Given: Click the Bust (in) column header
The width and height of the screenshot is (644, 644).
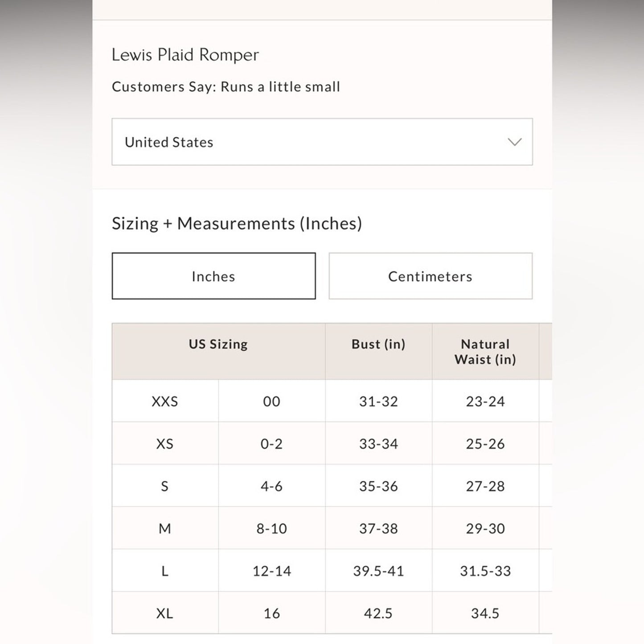Looking at the screenshot, I should coord(378,344).
